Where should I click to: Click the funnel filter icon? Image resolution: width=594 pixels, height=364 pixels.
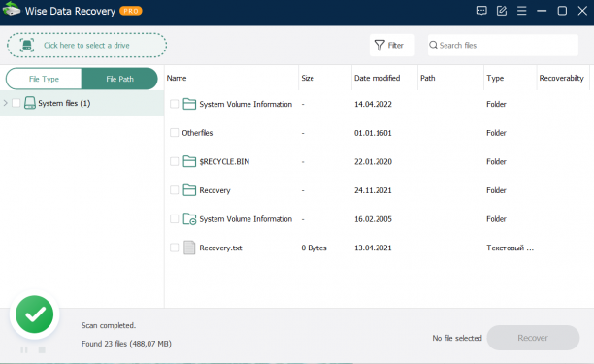click(379, 45)
